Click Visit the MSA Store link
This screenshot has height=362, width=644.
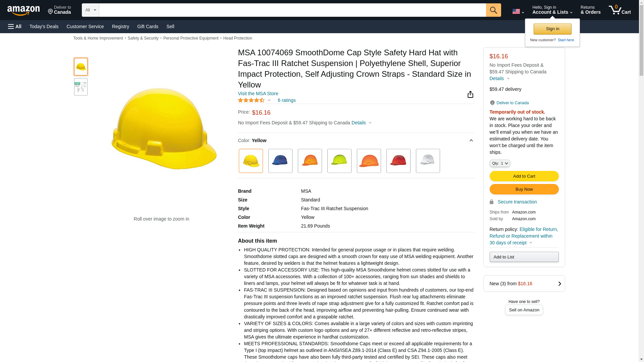258,94
